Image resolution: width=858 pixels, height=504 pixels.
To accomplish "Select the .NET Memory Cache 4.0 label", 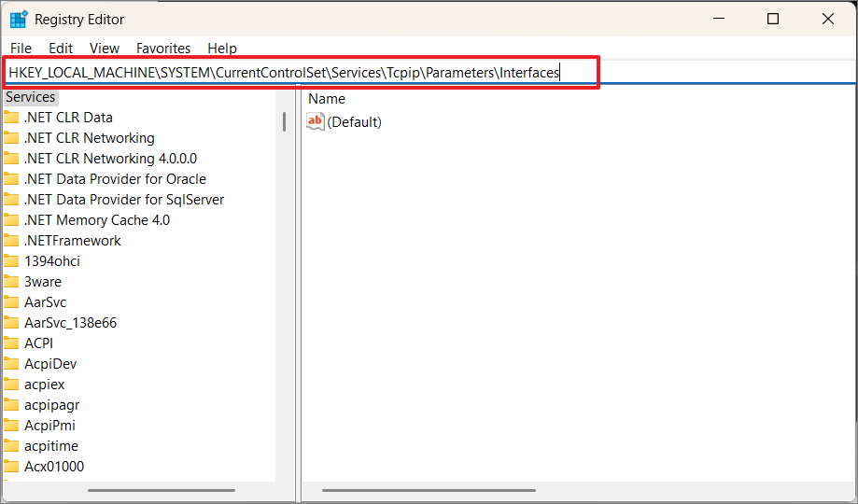I will (x=97, y=220).
